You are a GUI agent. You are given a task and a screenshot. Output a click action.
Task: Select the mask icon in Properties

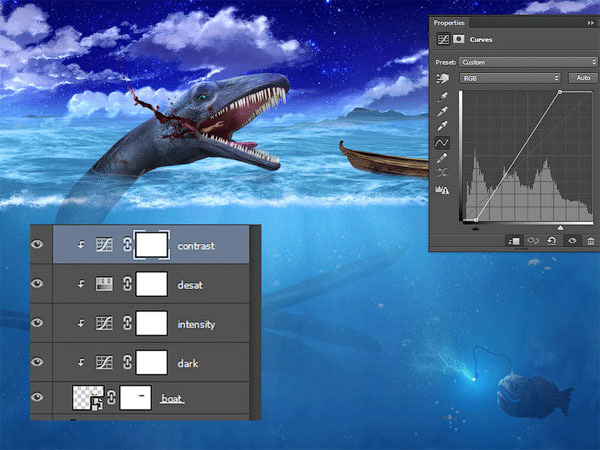[x=458, y=39]
